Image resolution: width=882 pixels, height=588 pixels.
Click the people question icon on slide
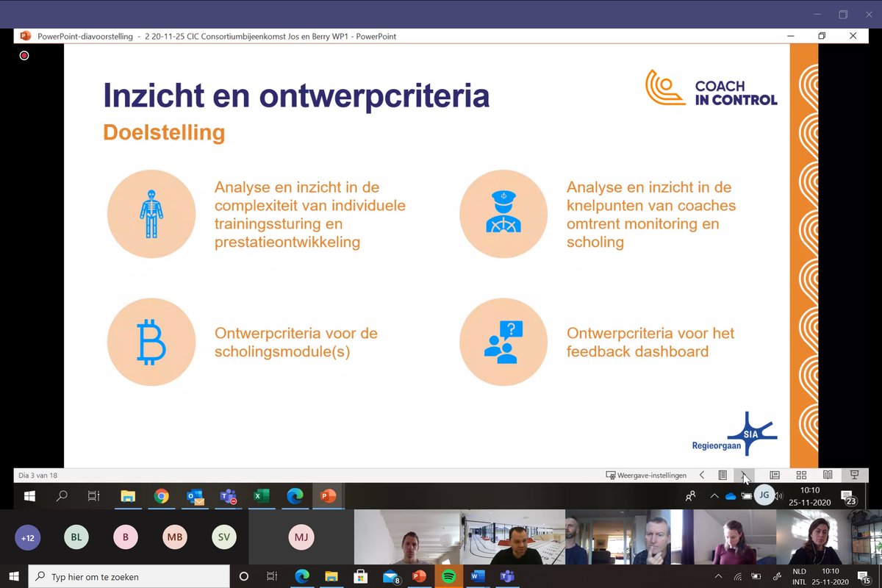[x=503, y=342]
